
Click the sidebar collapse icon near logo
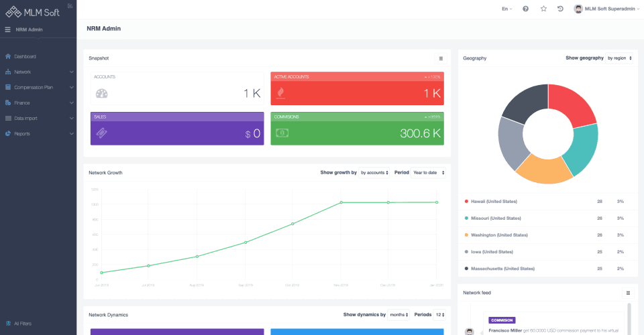[x=70, y=6]
